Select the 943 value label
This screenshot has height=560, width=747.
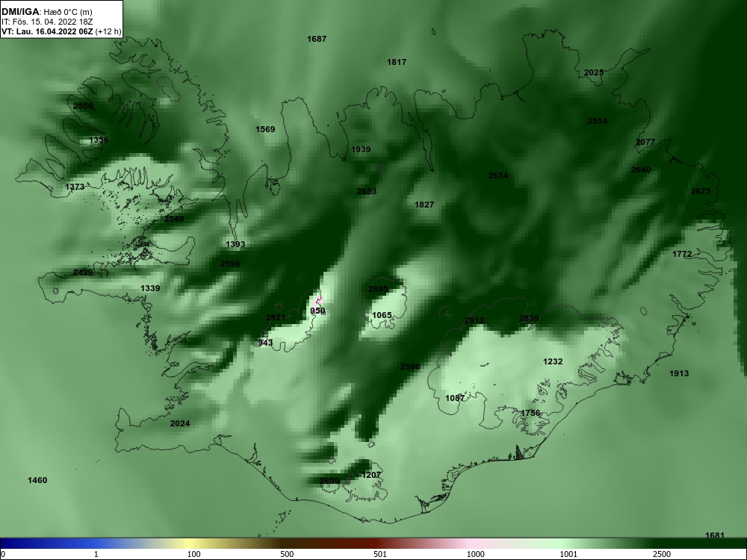coord(265,343)
